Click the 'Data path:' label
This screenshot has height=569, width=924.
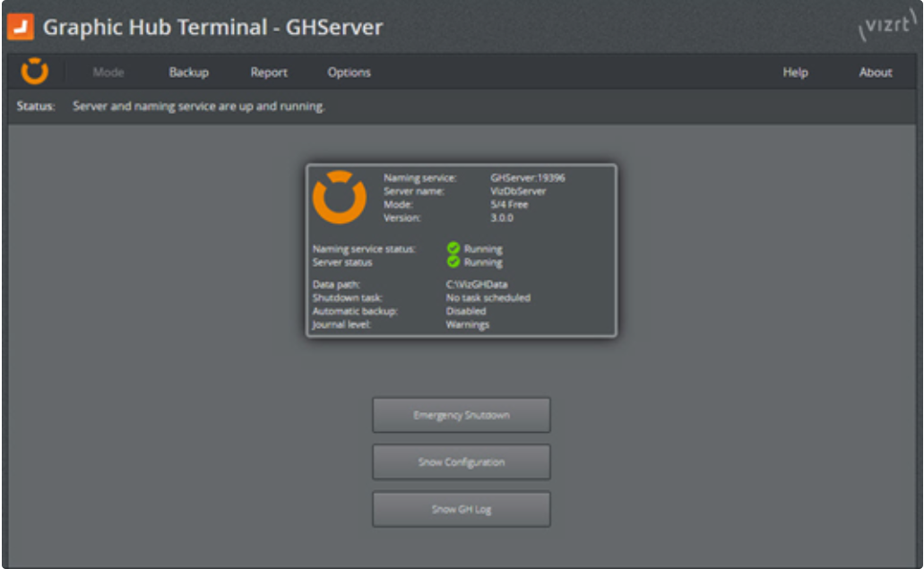pos(336,284)
